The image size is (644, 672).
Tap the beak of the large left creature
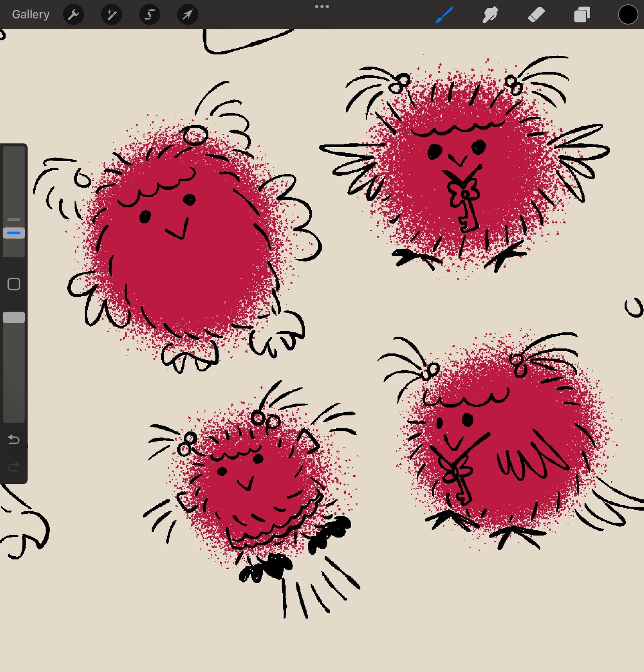coord(179,230)
